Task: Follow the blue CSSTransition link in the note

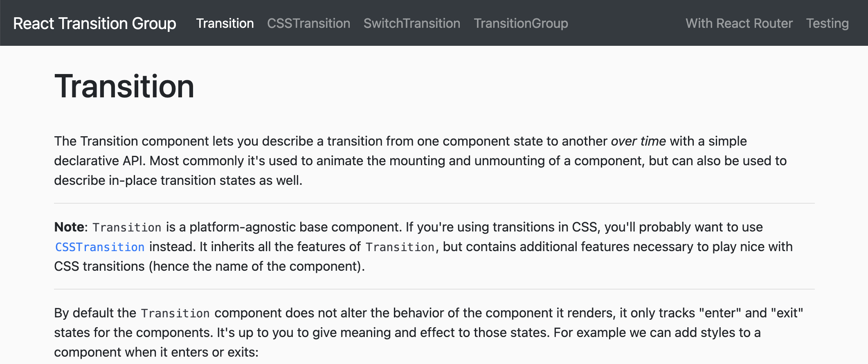Action: coord(100,247)
